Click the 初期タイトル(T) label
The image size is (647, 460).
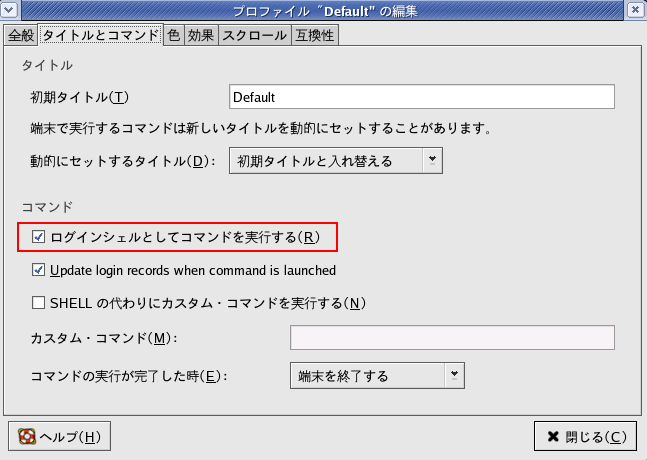pyautogui.click(x=80, y=97)
